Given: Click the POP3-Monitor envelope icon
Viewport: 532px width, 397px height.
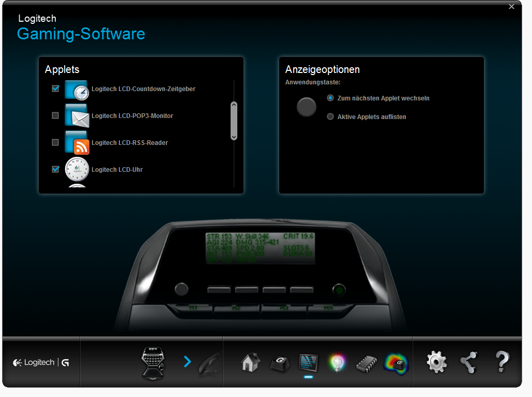Looking at the screenshot, I should (77, 116).
